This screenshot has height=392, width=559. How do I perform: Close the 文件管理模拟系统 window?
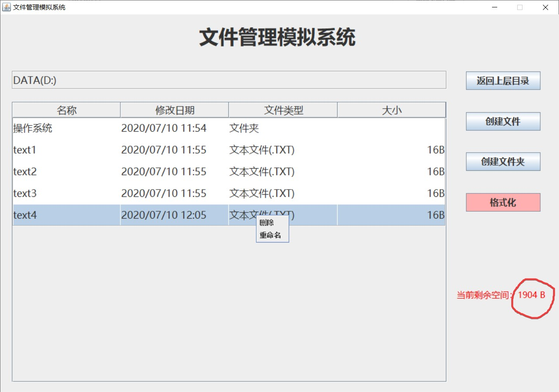point(546,7)
